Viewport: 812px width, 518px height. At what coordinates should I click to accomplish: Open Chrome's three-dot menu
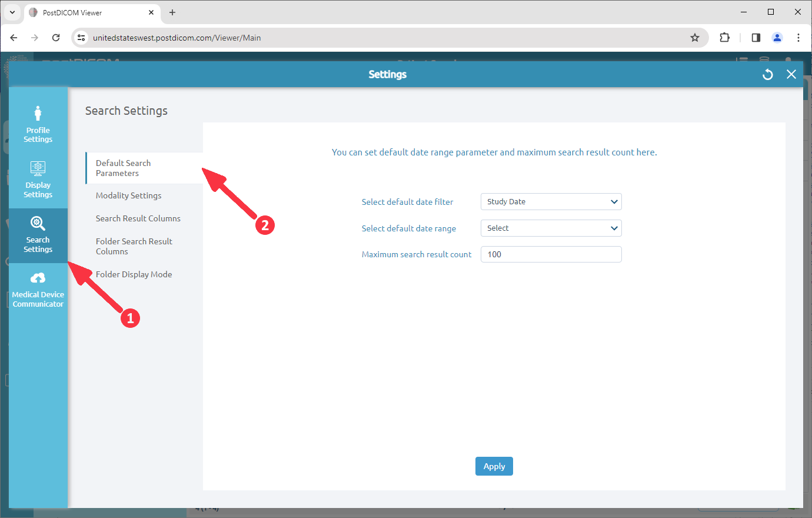pyautogui.click(x=798, y=37)
